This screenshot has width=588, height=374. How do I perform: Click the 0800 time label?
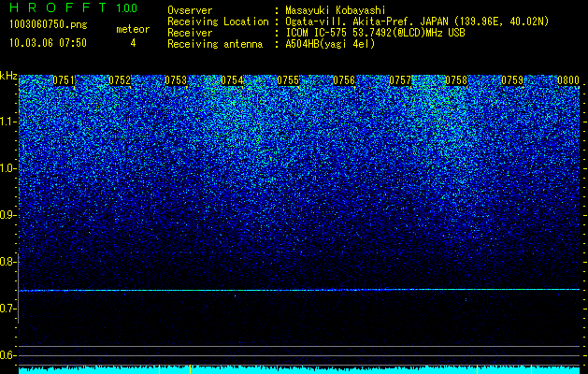pos(568,80)
